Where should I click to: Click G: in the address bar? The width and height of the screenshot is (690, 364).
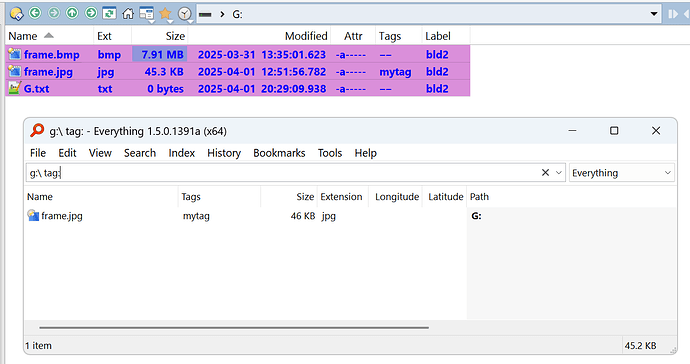[238, 15]
